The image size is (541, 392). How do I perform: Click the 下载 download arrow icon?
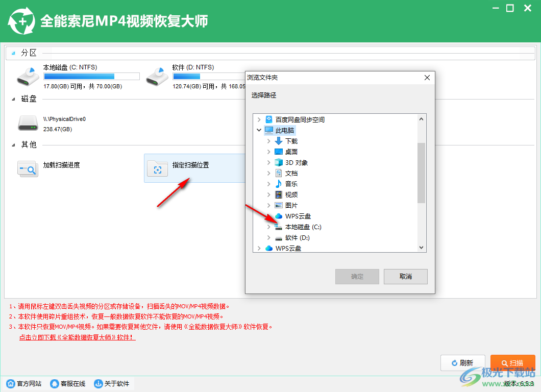(x=279, y=141)
